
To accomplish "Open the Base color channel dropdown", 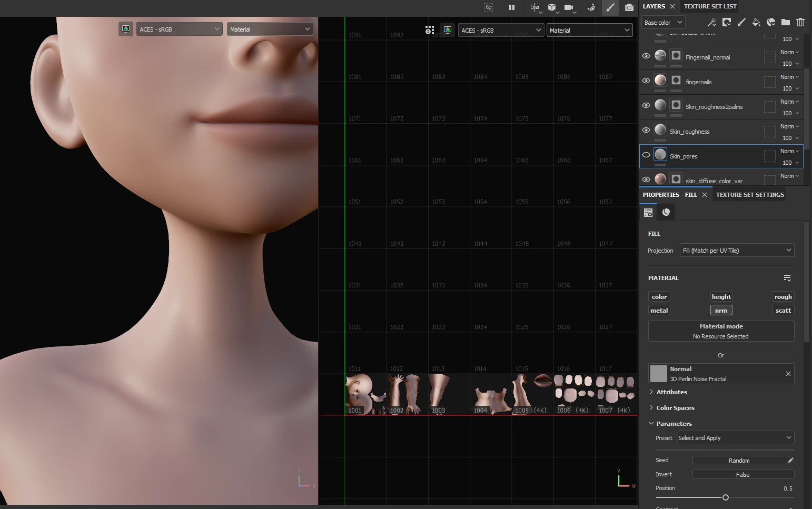I will (x=663, y=23).
